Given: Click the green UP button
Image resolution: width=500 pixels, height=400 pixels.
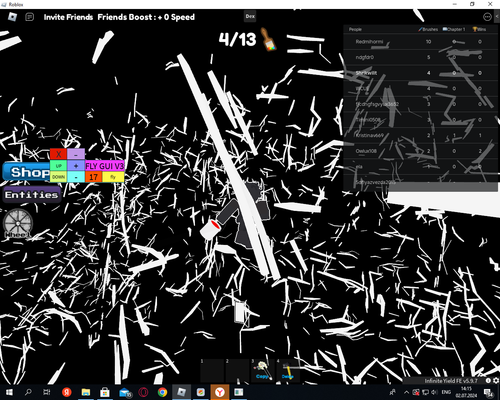Looking at the screenshot, I should 58,166.
